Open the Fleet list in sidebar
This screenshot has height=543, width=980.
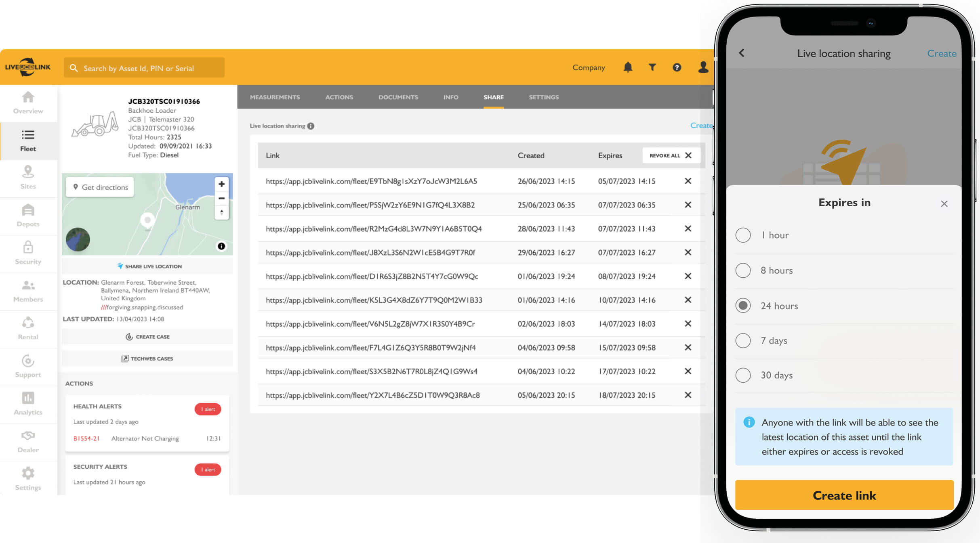(x=28, y=140)
